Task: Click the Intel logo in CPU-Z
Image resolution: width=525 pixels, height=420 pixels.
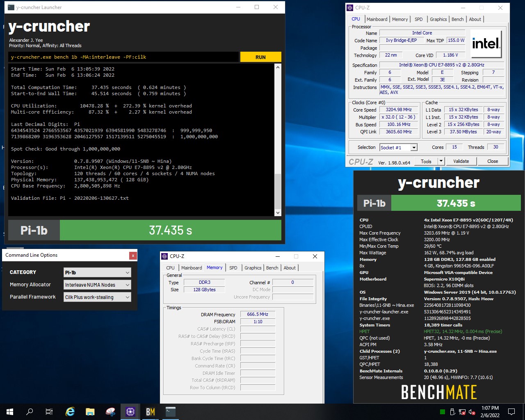Action: pyautogui.click(x=486, y=43)
